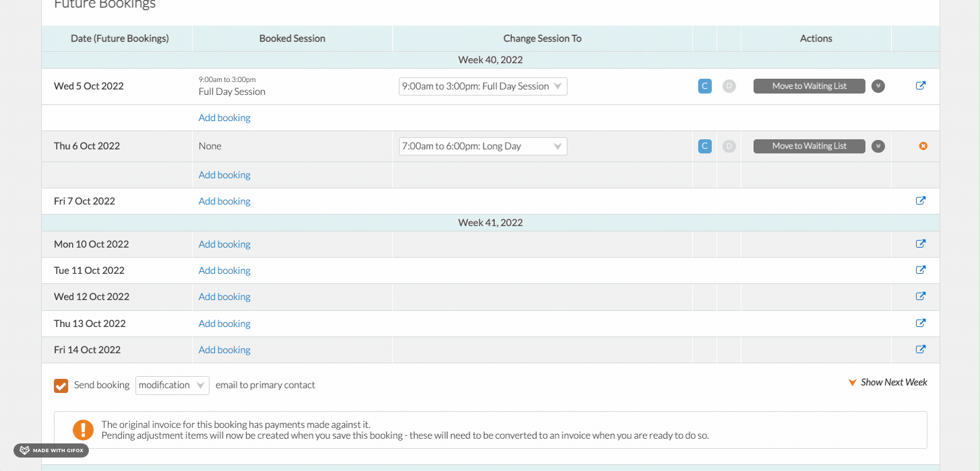Open external link icon for Wed 5 Oct
Viewport: 980px width, 471px height.
(x=921, y=85)
